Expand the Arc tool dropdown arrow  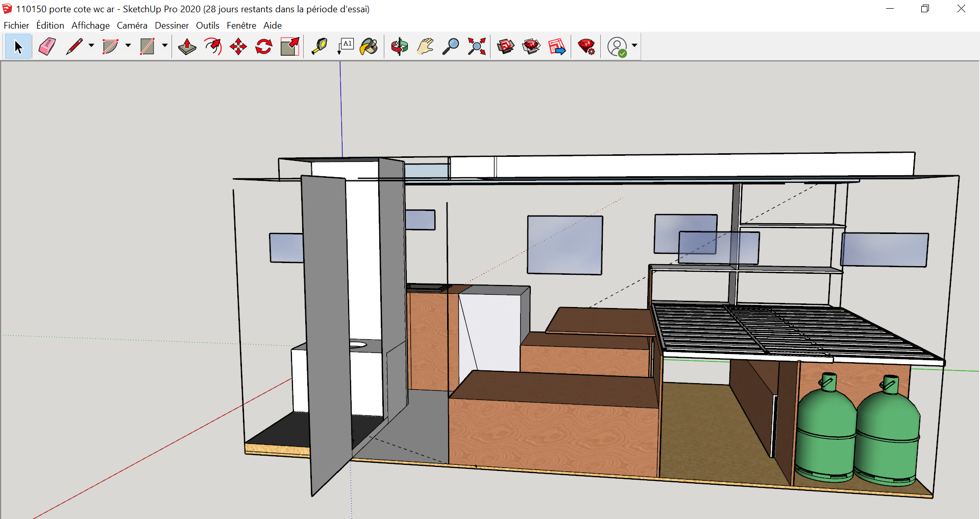pos(128,45)
